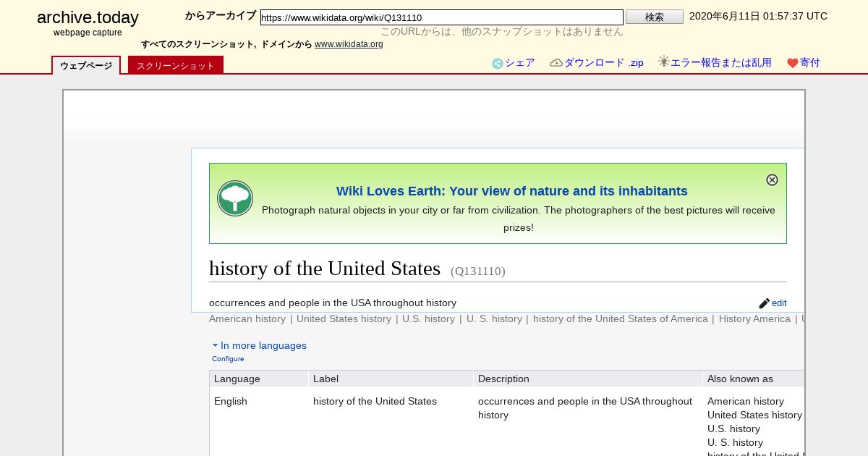Focus the archive URL input field
The height and width of the screenshot is (456, 868).
pos(441,17)
